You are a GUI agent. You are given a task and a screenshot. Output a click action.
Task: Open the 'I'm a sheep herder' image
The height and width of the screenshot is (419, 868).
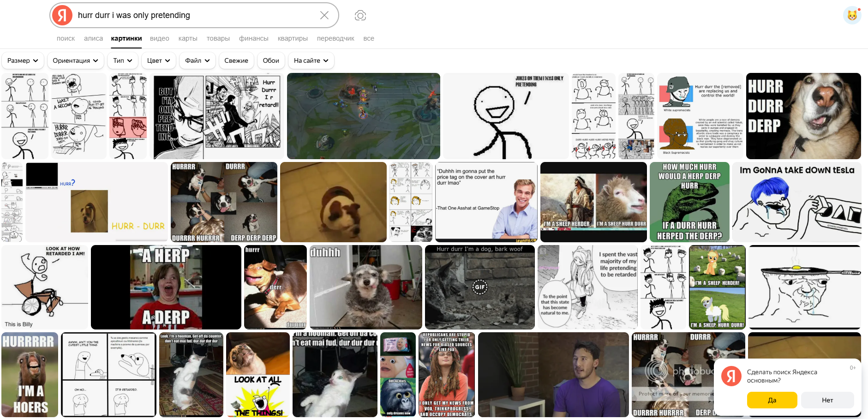click(593, 202)
